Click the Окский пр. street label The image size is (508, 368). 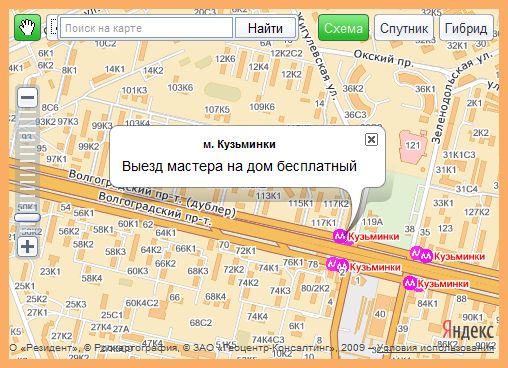click(383, 58)
